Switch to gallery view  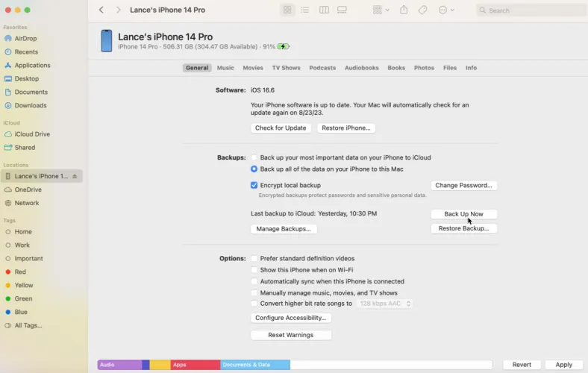click(343, 10)
